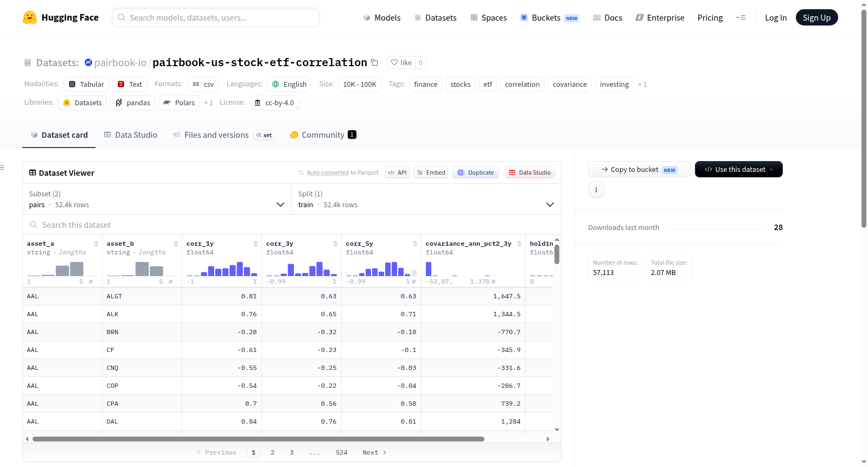This screenshot has width=868, height=467.
Task: Click the Log In link
Action: (x=775, y=17)
